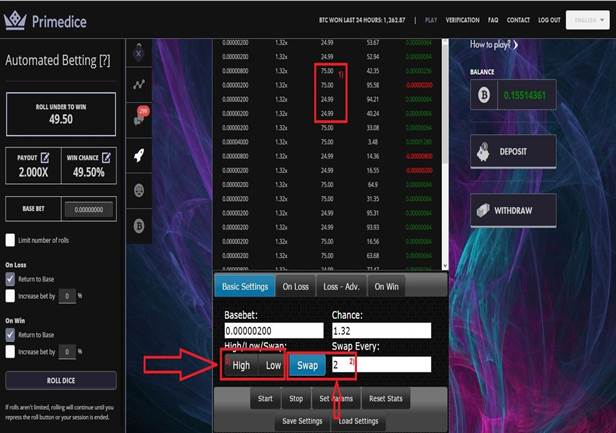The height and width of the screenshot is (433, 616).
Task: Click Swap Every stepper arrows
Action: pos(351,365)
